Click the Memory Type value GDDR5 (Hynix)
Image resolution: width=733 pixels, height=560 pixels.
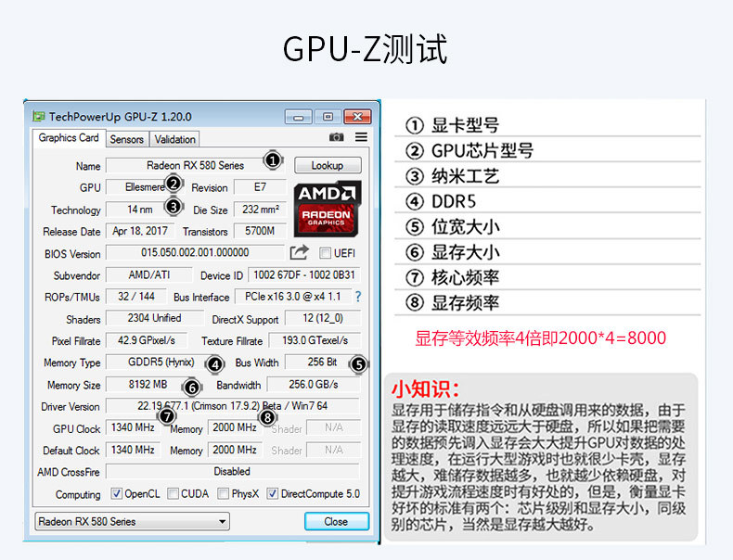(x=161, y=362)
